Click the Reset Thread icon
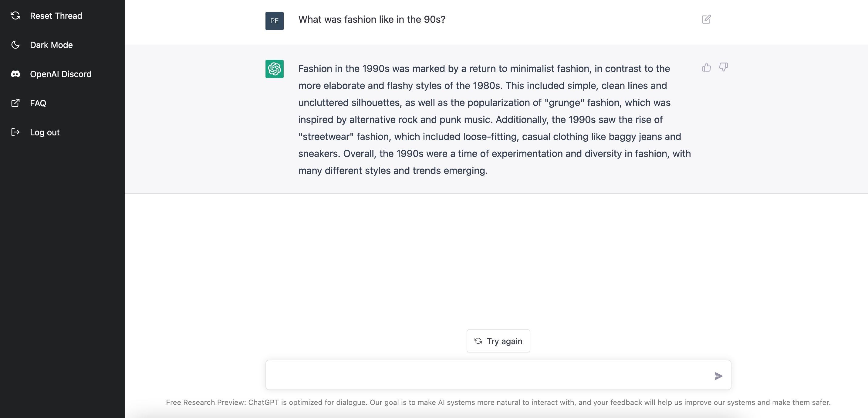The width and height of the screenshot is (868, 418). [15, 15]
